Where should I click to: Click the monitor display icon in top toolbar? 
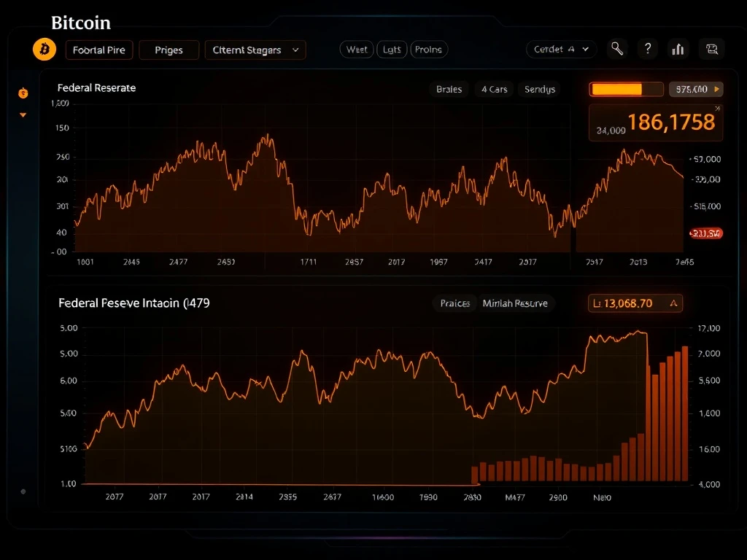[712, 49]
